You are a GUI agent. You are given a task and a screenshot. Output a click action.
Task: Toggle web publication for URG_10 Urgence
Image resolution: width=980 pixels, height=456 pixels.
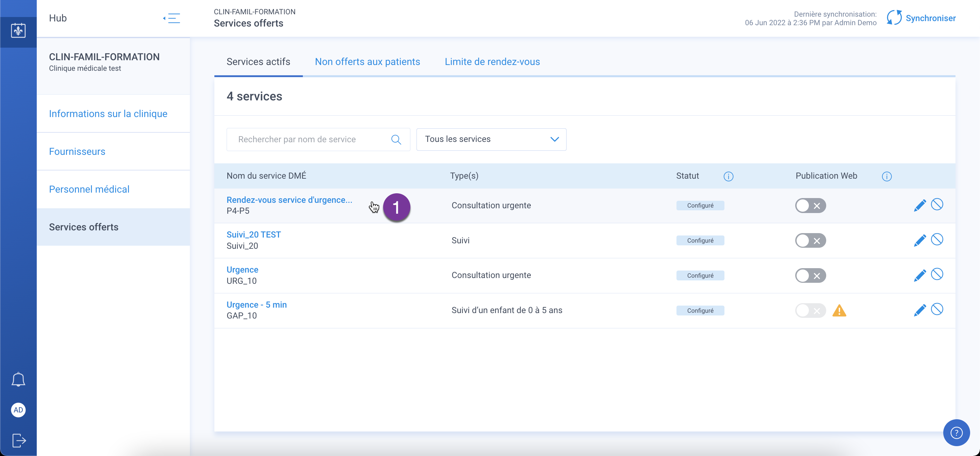(810, 275)
